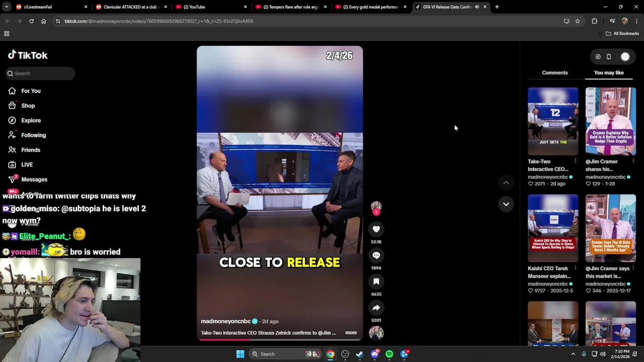
Task: Switch to the You may like tab
Action: click(609, 72)
